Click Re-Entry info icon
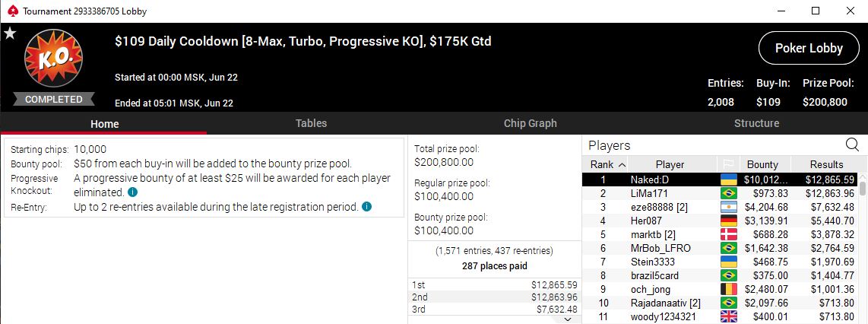The width and height of the screenshot is (868, 324). tap(366, 207)
